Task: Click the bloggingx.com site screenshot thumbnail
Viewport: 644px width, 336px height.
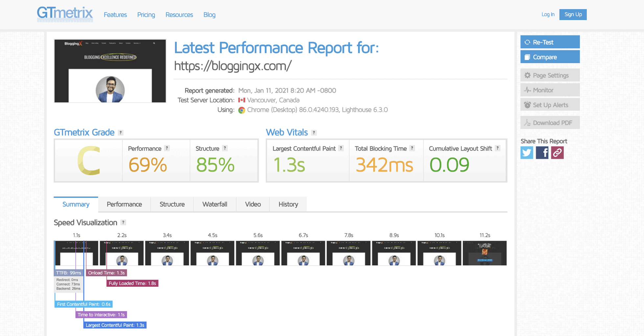Action: [110, 71]
